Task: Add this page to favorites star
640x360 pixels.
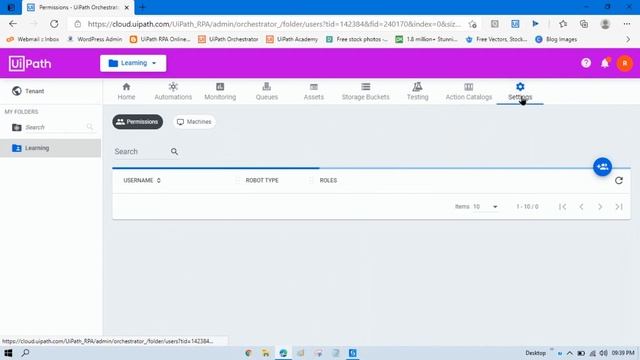Action: pos(473,24)
